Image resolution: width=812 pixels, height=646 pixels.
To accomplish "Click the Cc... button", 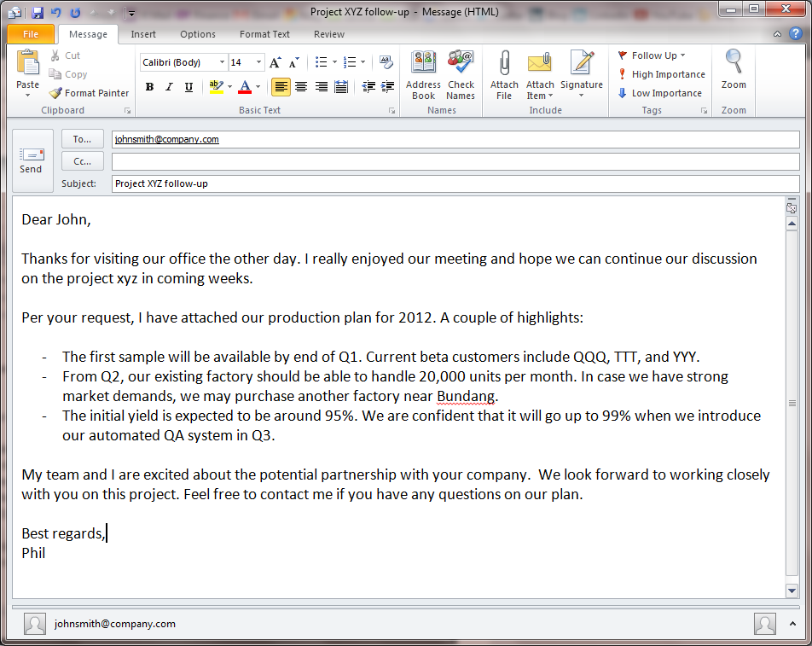I will click(83, 161).
